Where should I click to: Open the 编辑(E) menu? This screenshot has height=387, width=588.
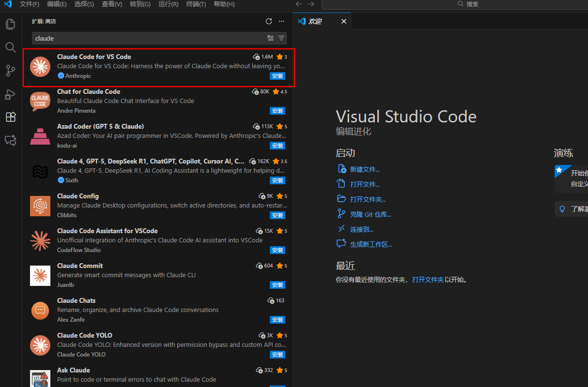tap(57, 4)
